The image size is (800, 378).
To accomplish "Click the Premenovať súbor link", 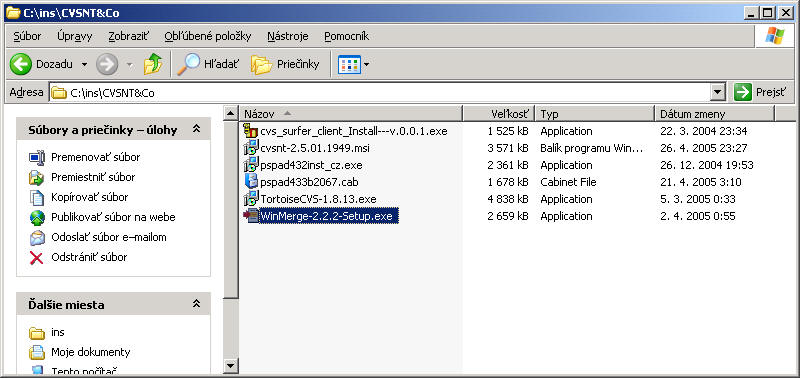I will click(95, 157).
